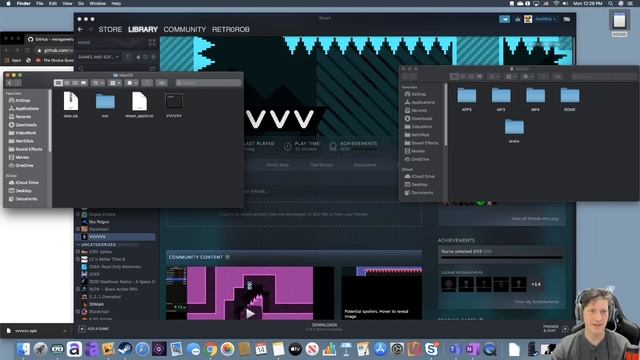Screen dimensions: 640x360
Task: Select data.zip in the MacOS Finder window
Action: (x=71, y=104)
